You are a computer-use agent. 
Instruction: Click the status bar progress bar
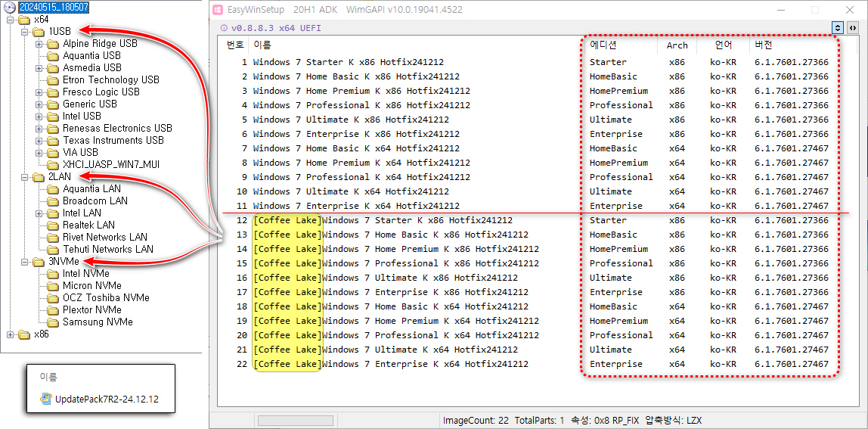296,421
